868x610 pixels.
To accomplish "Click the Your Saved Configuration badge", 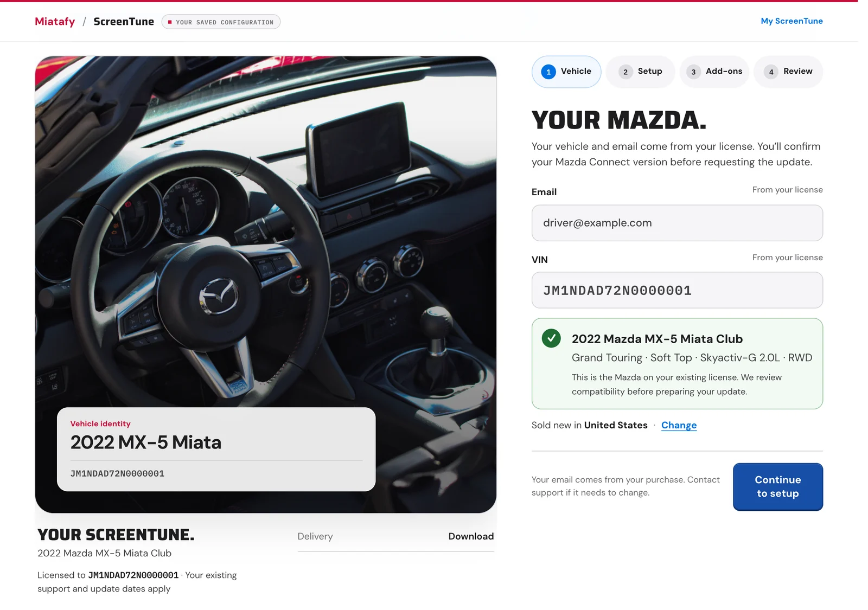I will (x=221, y=22).
